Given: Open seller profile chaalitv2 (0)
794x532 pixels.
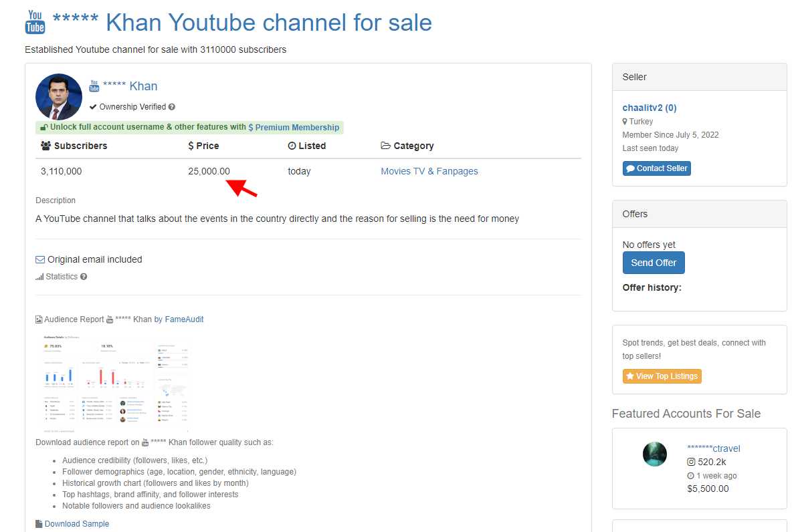Looking at the screenshot, I should tap(649, 108).
